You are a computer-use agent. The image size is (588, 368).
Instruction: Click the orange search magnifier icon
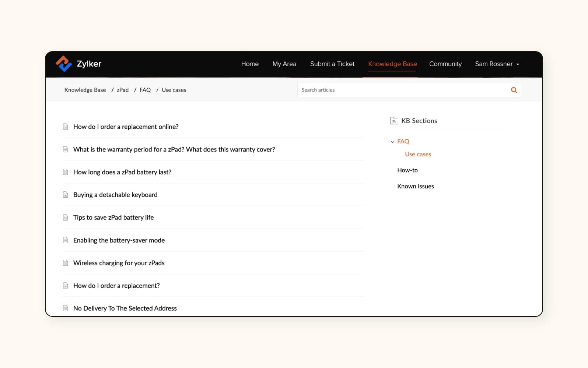click(x=514, y=90)
